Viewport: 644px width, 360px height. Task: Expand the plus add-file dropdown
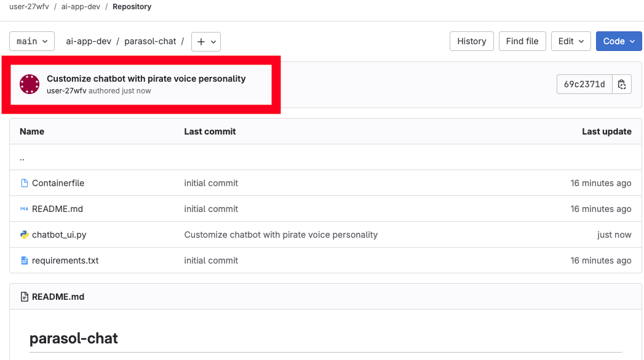tap(206, 42)
